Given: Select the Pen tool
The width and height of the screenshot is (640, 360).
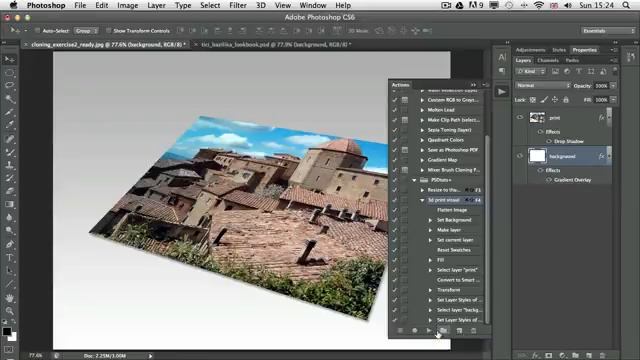Looking at the screenshot, I should (x=9, y=244).
